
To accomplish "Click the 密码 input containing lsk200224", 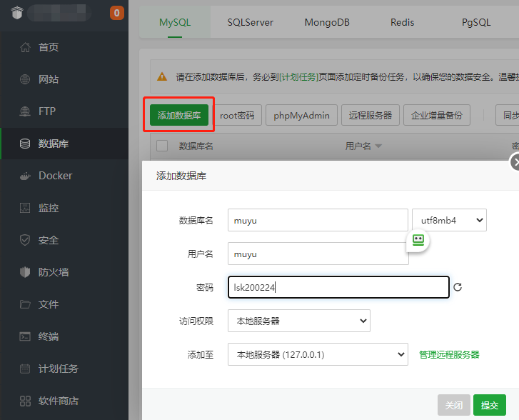I will pos(338,287).
